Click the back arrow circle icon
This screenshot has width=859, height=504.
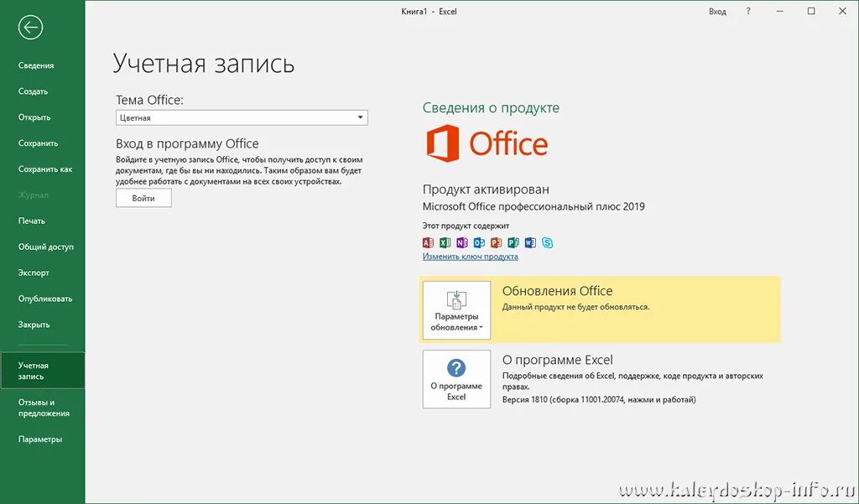[30, 27]
